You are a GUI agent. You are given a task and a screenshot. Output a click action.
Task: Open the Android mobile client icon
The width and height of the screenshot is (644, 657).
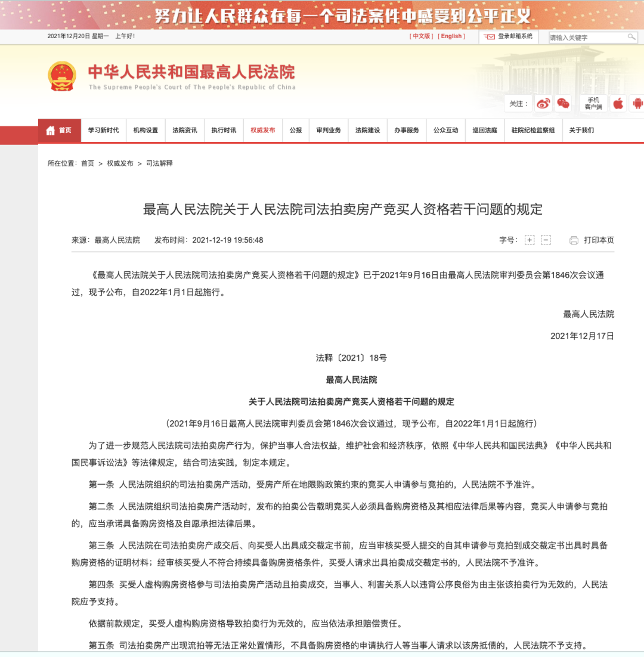(x=637, y=104)
